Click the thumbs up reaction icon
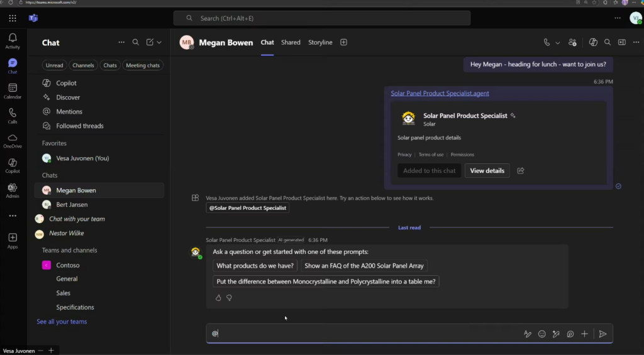Image resolution: width=644 pixels, height=355 pixels. click(218, 298)
